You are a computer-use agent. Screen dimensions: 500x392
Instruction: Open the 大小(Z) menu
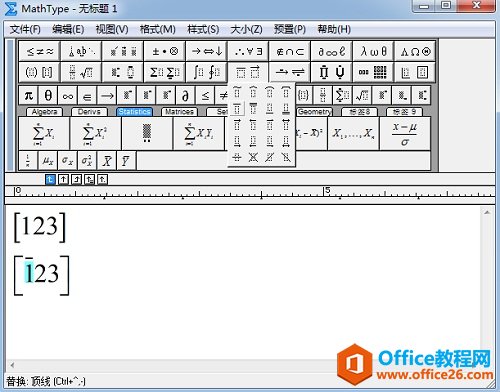point(246,29)
